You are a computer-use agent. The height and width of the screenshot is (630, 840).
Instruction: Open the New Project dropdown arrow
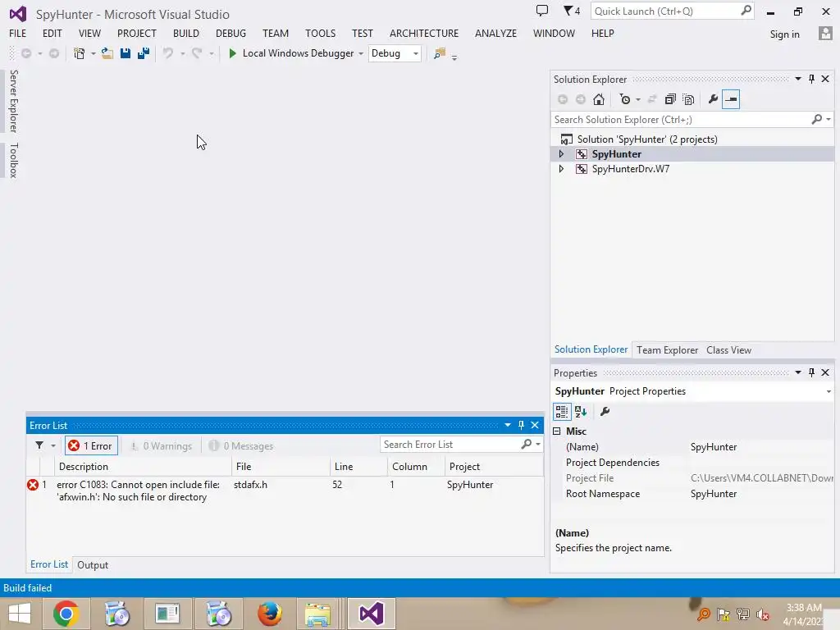pyautogui.click(x=94, y=53)
